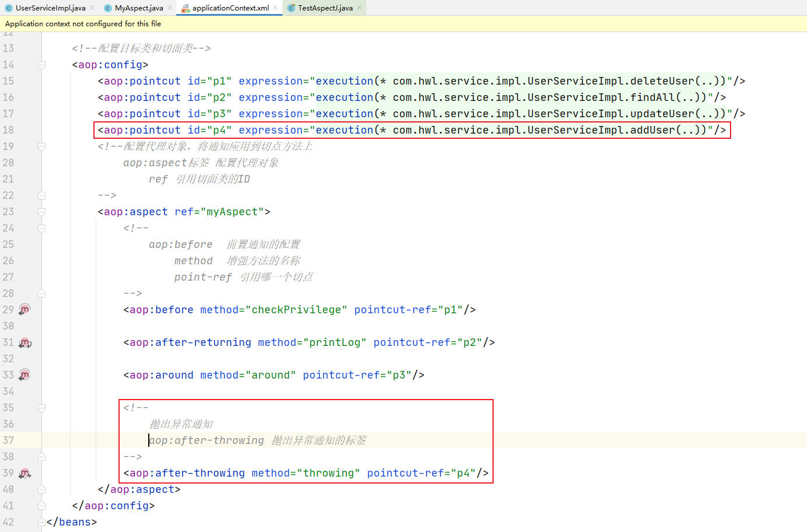The width and height of the screenshot is (807, 532).
Task: Click pointcut-ref="p4" attribute
Action: tap(421, 473)
